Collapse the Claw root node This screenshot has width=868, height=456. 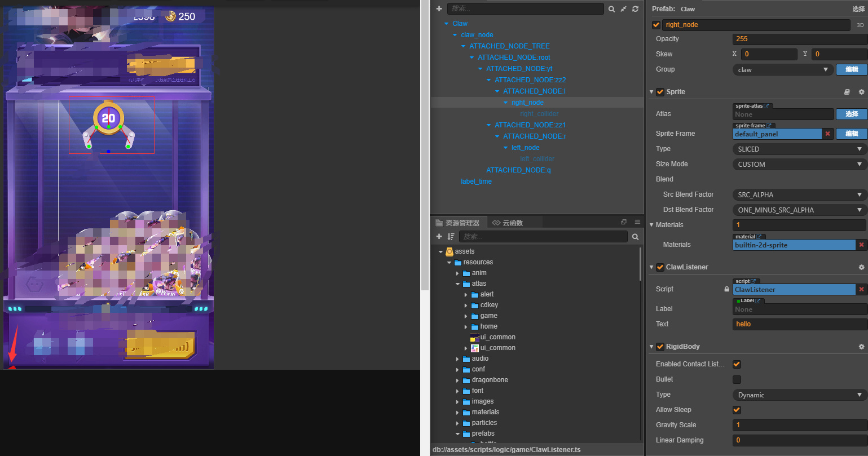(x=446, y=24)
